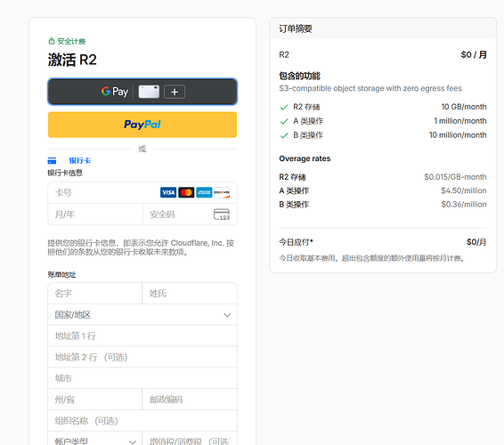Focus the 卡号 card number field

[142, 193]
